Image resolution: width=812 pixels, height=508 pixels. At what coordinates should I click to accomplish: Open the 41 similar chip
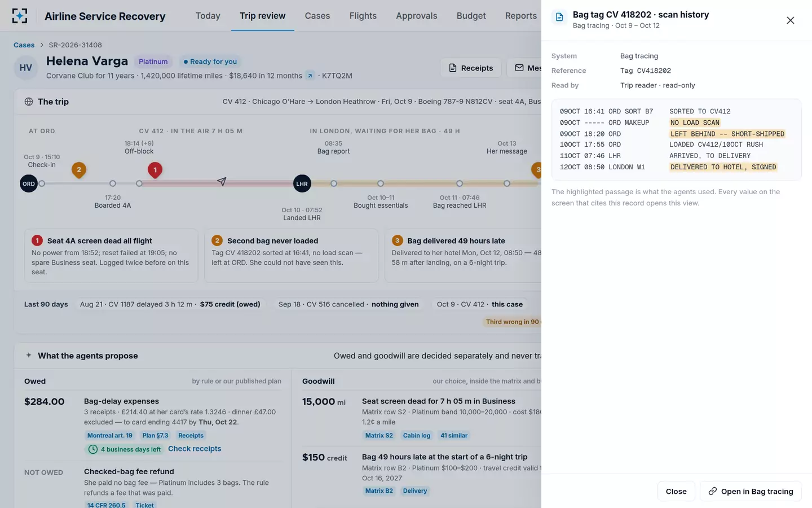[454, 436]
